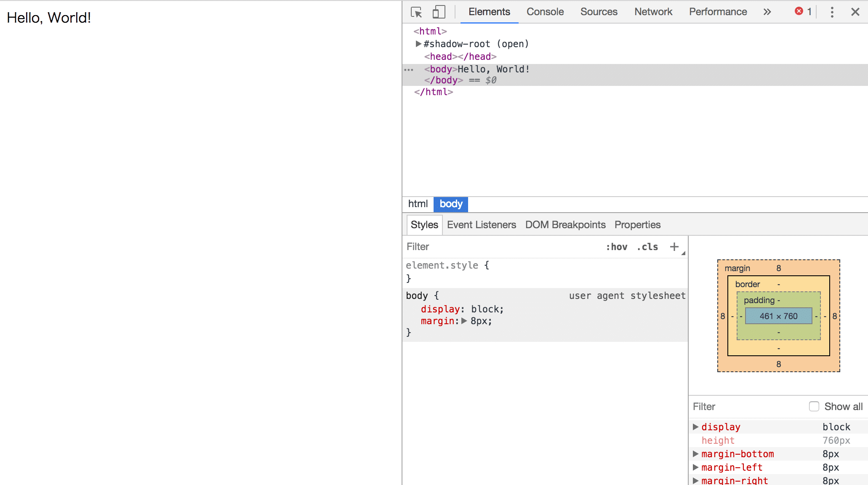This screenshot has width=868, height=485.
Task: Select the opening html tag in DOM tree
Action: tap(430, 31)
